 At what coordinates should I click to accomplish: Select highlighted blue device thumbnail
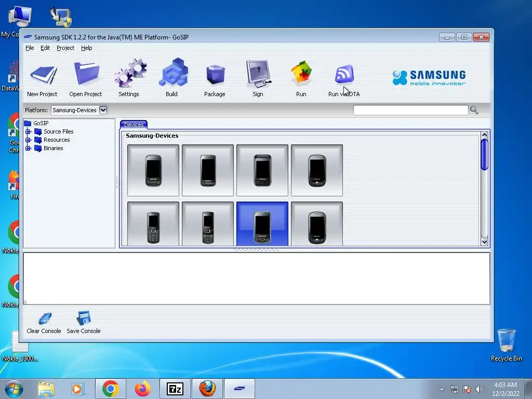point(262,224)
